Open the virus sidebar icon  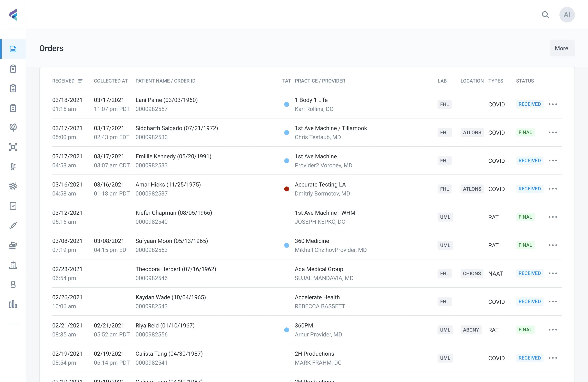click(13, 186)
